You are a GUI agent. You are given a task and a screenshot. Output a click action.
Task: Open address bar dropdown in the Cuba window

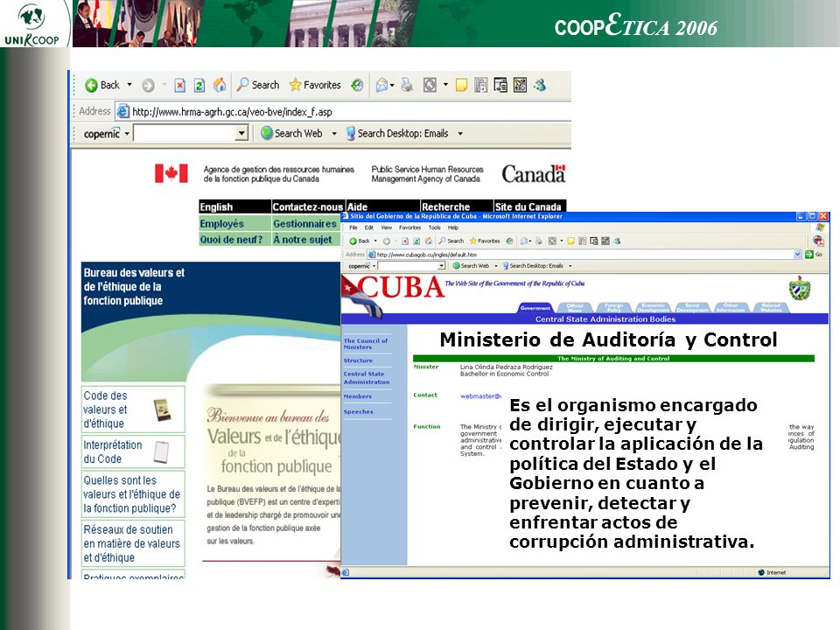(797, 255)
